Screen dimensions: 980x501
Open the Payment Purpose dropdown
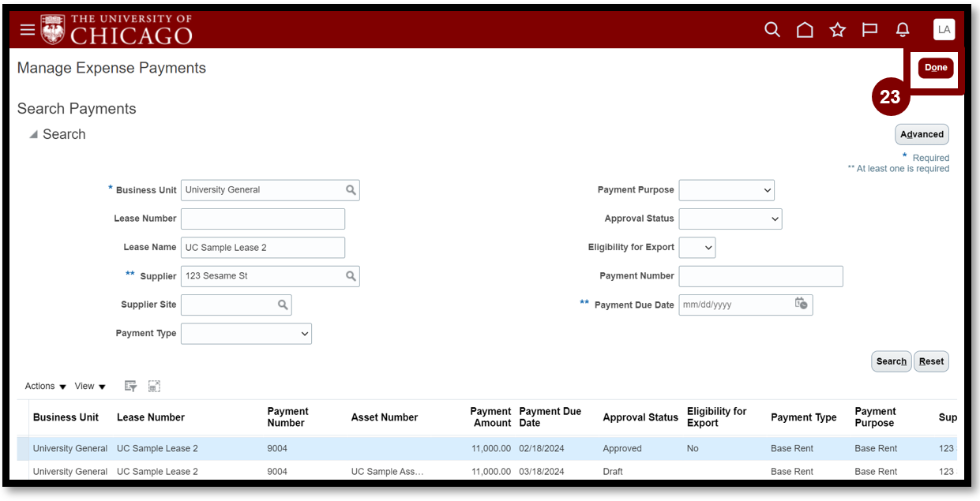tap(727, 190)
